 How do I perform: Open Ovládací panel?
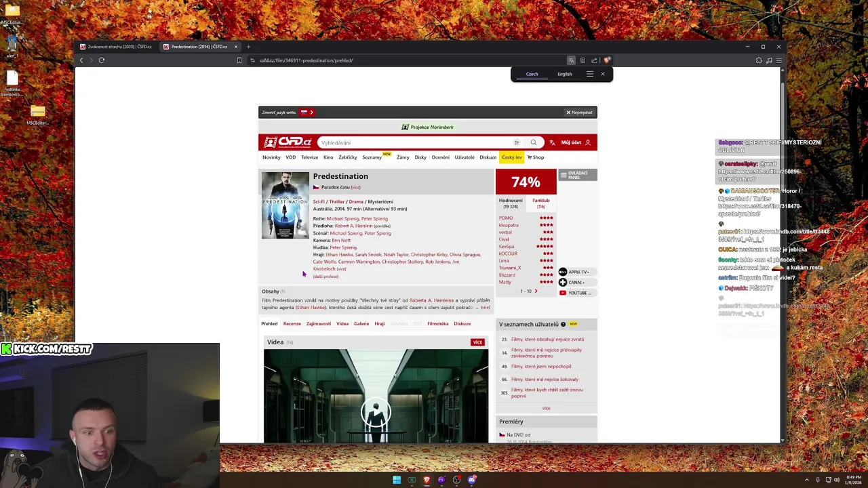578,175
